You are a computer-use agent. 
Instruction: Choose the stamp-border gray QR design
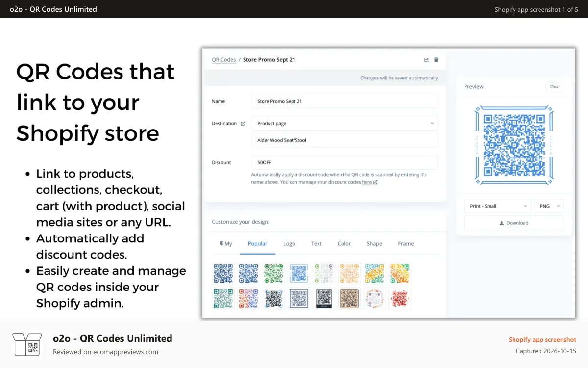(x=299, y=298)
